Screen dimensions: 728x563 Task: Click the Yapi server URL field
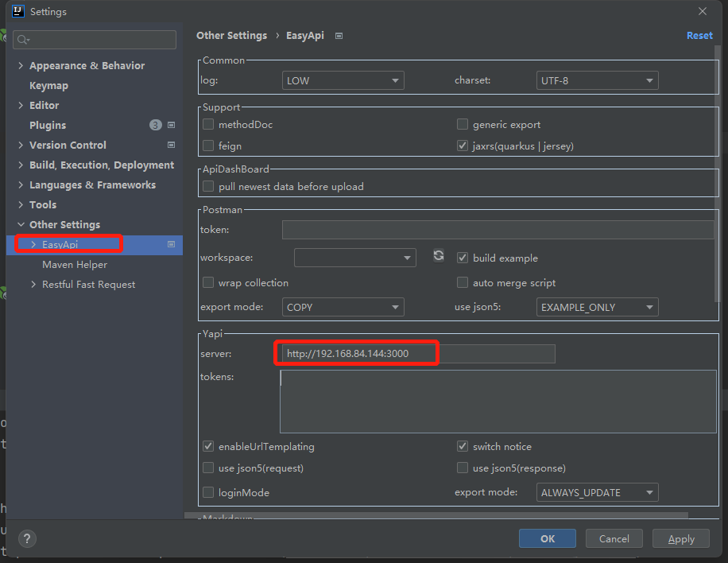point(418,354)
